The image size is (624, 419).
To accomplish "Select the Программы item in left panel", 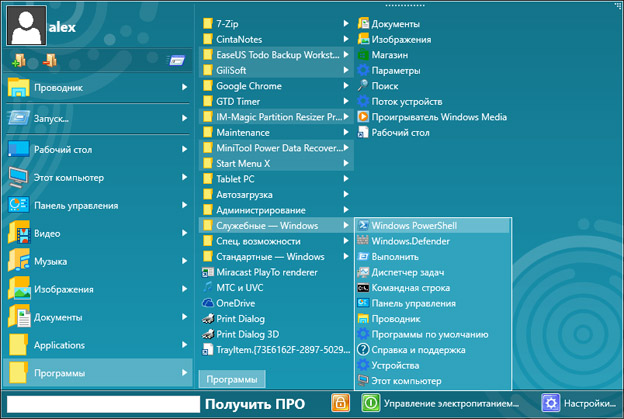I will tap(97, 373).
